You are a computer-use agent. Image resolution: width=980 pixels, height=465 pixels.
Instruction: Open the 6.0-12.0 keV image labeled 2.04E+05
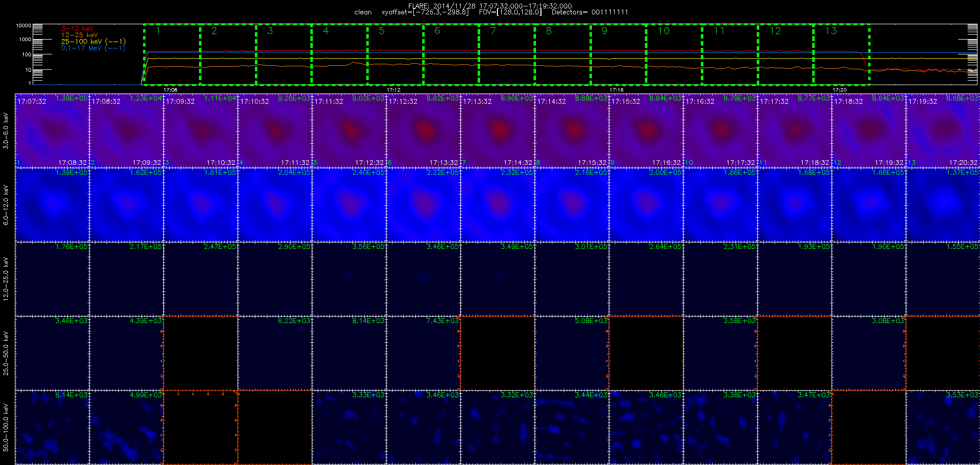click(275, 205)
